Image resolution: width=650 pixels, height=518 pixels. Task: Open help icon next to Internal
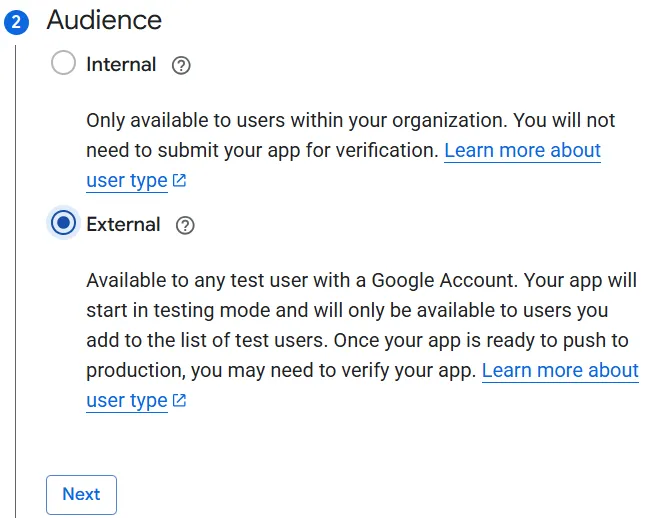pyautogui.click(x=181, y=65)
